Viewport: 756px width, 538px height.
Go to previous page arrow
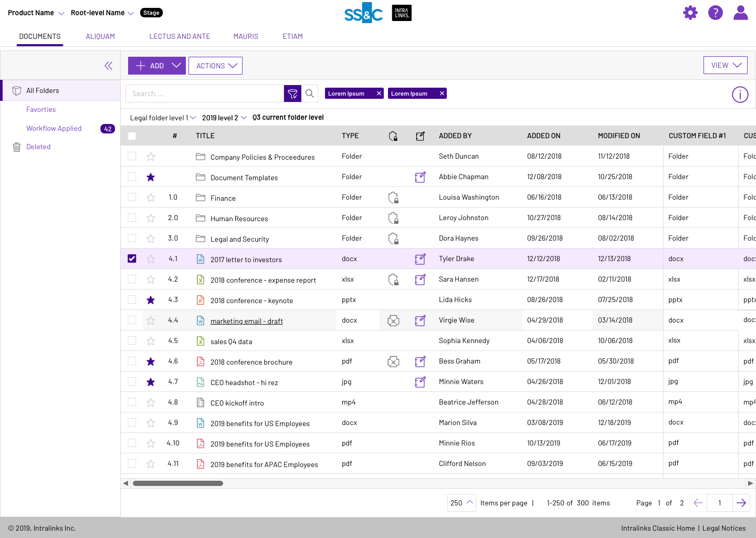(x=698, y=503)
